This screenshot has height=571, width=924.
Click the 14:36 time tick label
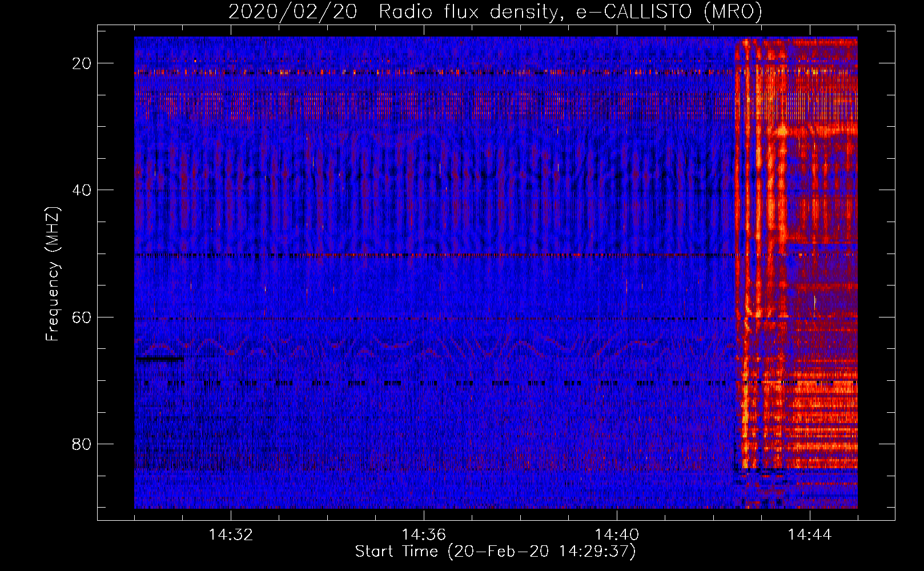(424, 535)
